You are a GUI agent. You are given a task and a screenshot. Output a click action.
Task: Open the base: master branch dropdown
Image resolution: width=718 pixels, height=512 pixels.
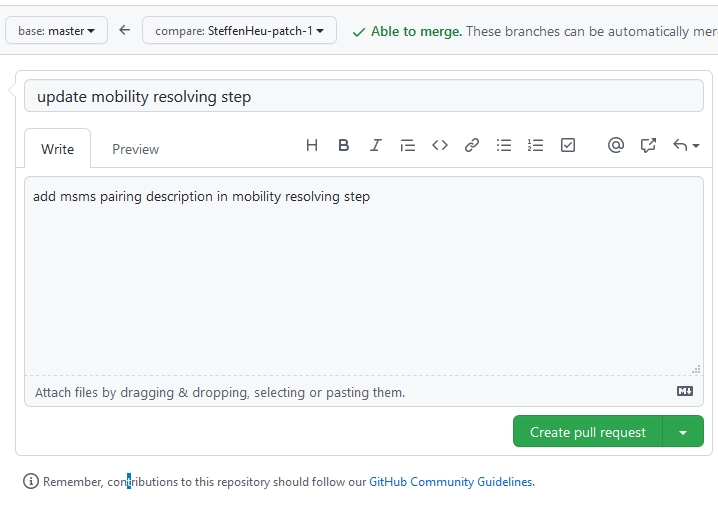56,31
